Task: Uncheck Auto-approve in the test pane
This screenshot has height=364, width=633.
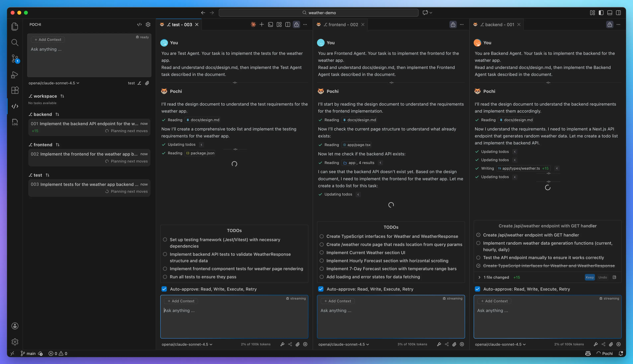Action: (x=164, y=289)
